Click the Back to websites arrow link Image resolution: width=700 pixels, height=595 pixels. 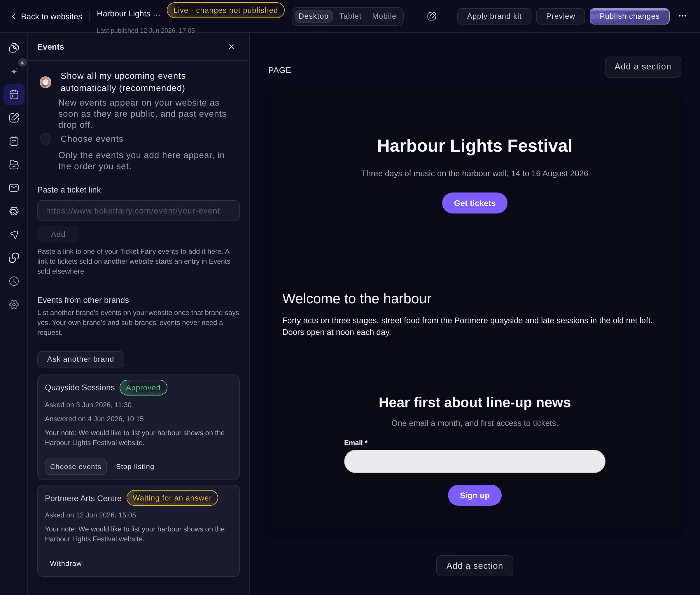pos(47,16)
